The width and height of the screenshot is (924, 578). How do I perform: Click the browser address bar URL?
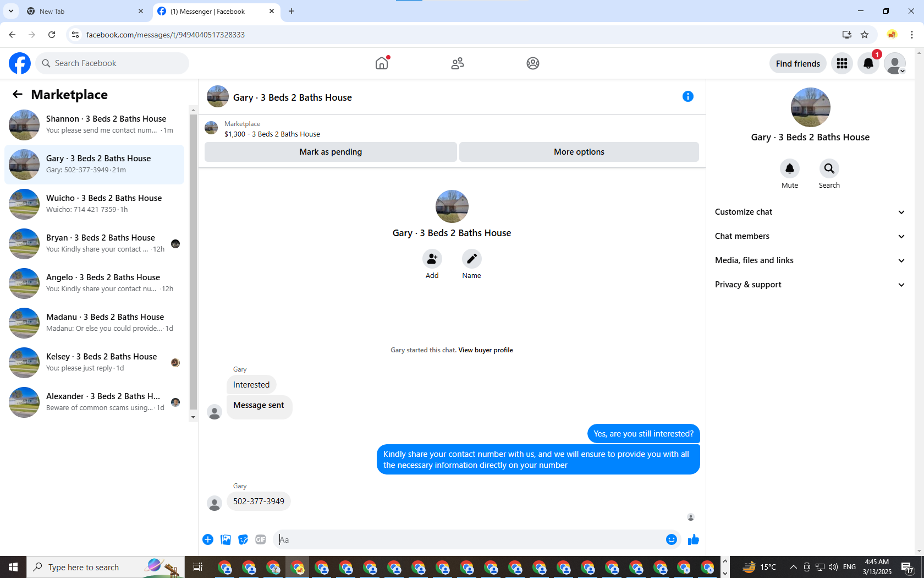166,35
